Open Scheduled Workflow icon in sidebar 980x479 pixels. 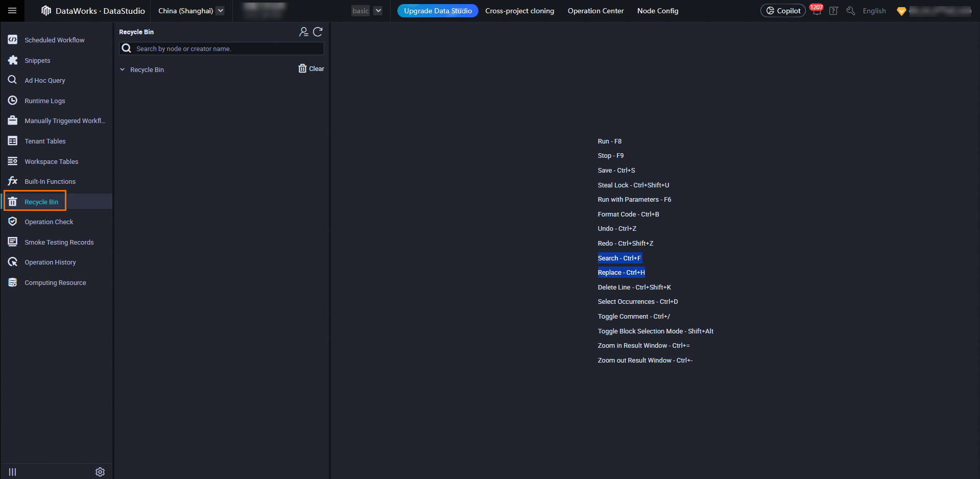tap(13, 40)
